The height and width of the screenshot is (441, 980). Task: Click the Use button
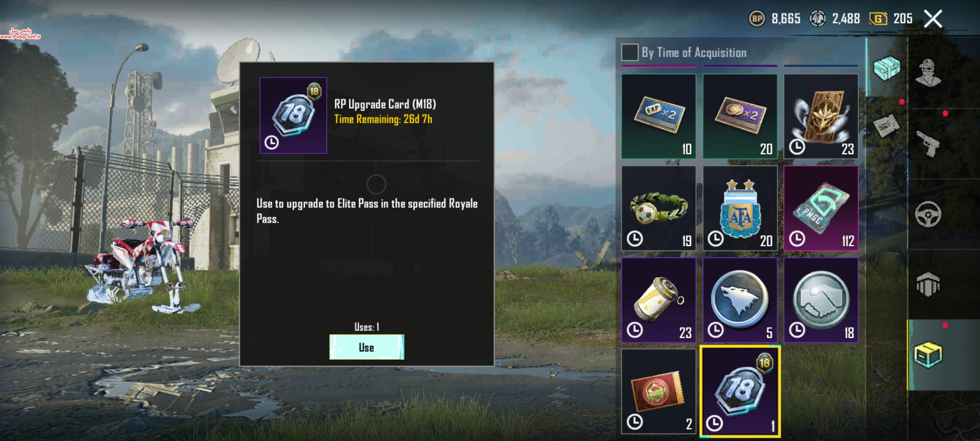367,347
